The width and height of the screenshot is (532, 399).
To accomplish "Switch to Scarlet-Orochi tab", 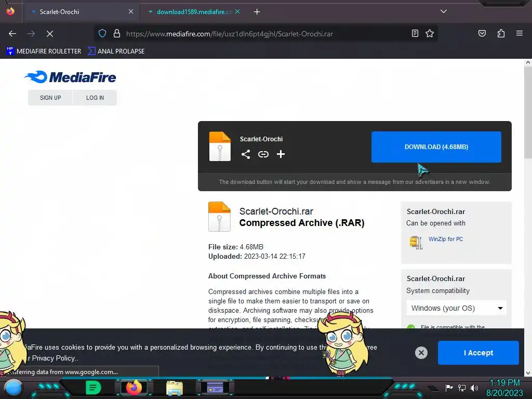I will [81, 12].
